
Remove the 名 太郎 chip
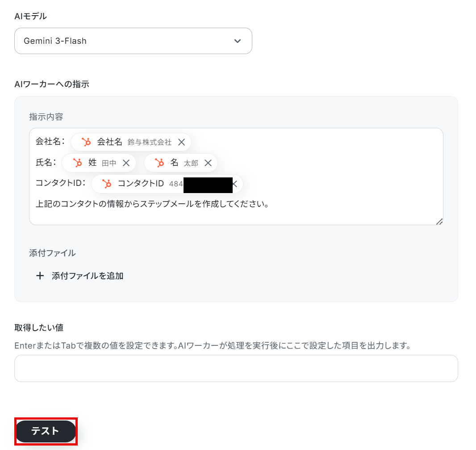click(208, 163)
